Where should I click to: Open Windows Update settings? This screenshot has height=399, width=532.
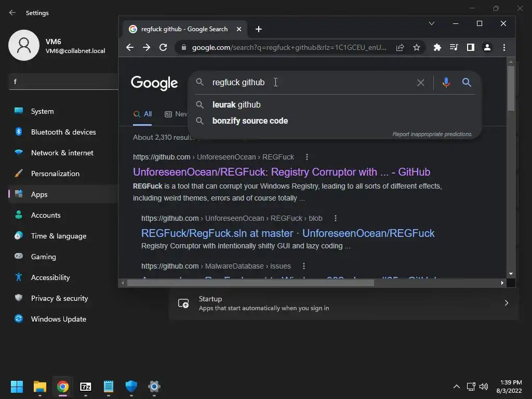point(63,319)
